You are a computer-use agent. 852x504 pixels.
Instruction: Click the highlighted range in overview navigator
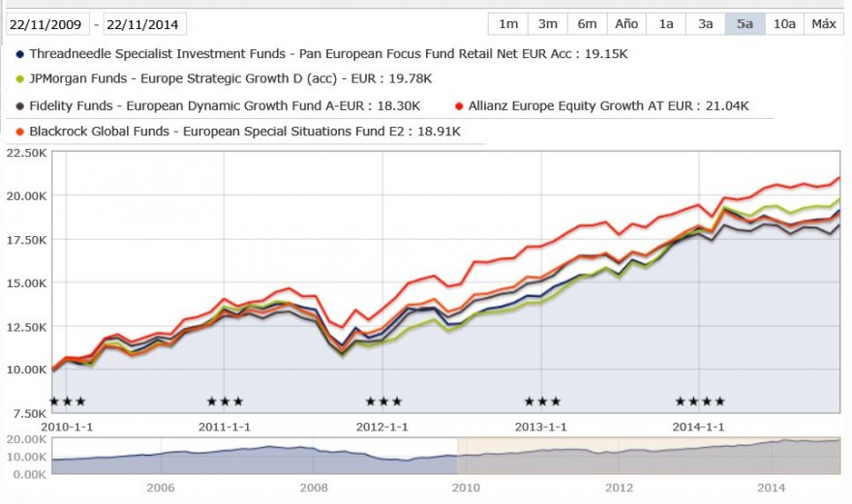pos(649,456)
